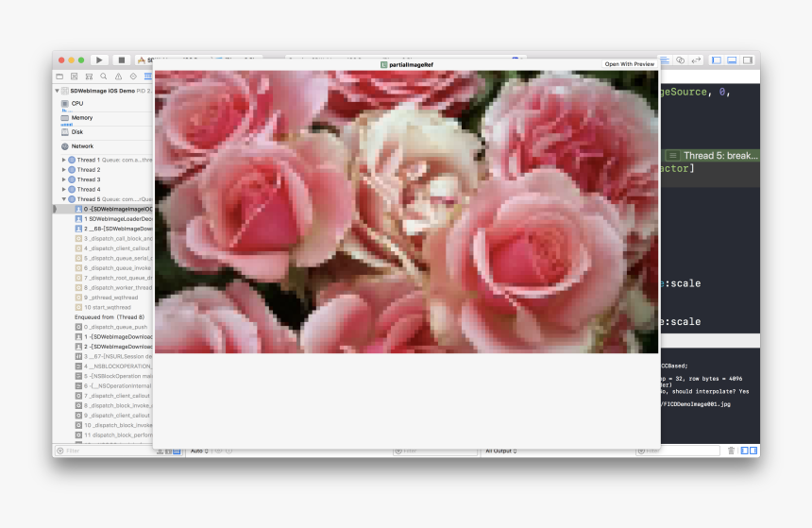812x528 pixels.
Task: Toggle the variables view pane button
Action: click(745, 451)
